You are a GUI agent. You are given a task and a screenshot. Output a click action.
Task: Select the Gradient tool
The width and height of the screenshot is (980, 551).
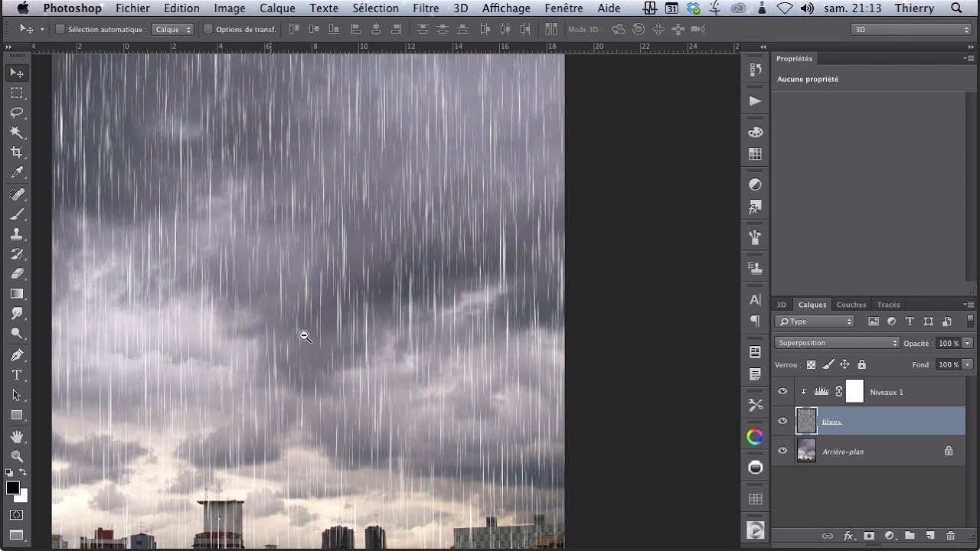click(17, 294)
